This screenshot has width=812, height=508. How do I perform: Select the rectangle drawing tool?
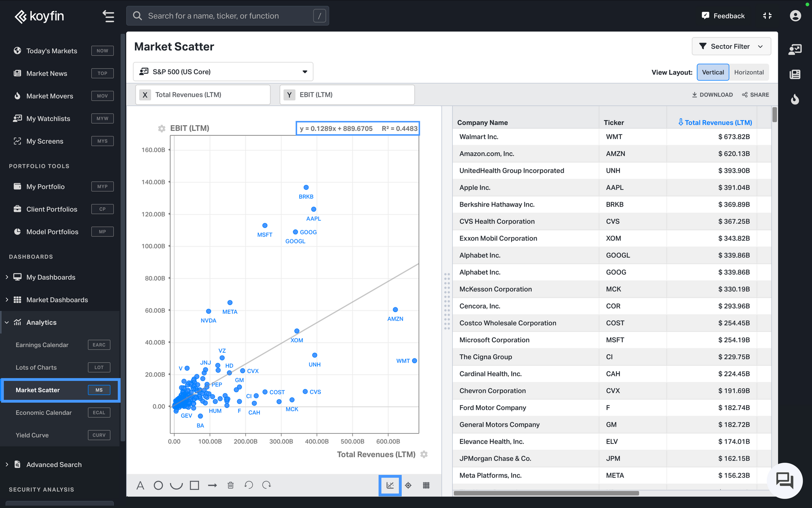point(194,485)
